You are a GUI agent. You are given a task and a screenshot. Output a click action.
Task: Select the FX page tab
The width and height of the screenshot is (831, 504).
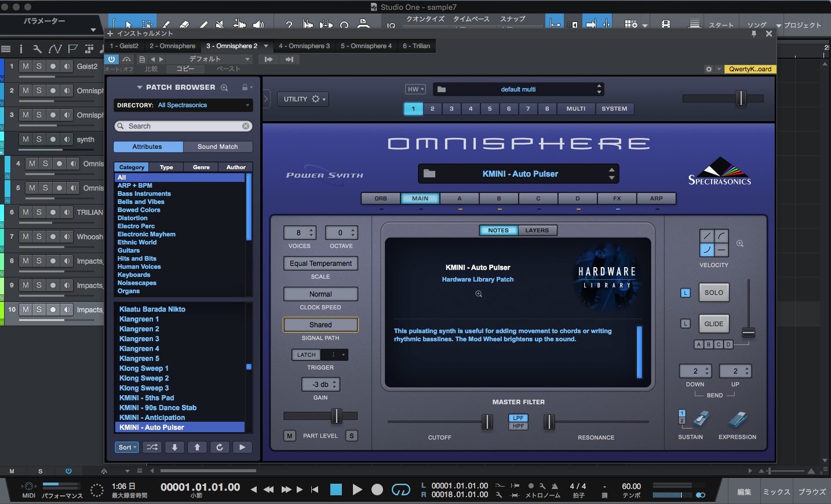617,198
